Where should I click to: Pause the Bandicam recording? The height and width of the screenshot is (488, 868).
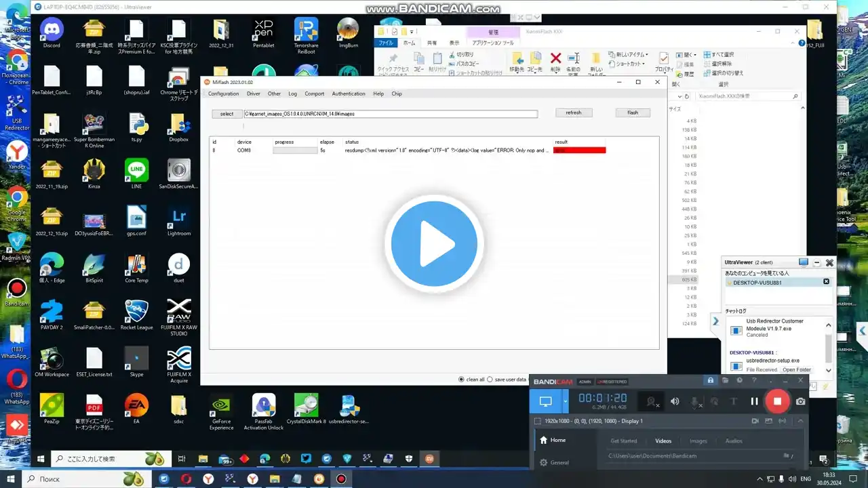click(754, 401)
